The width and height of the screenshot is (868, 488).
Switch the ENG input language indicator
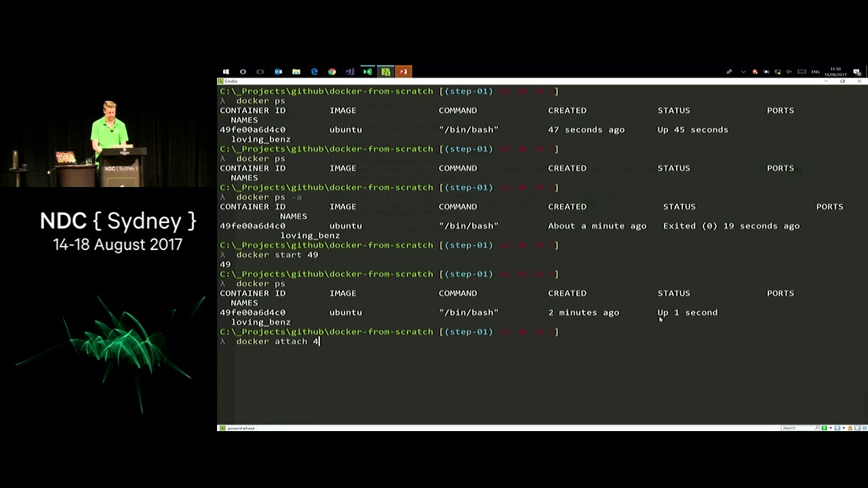pos(816,71)
